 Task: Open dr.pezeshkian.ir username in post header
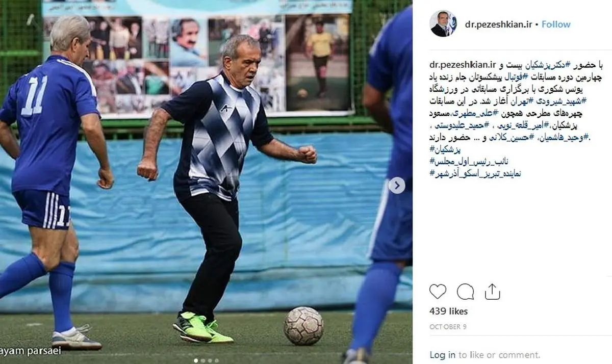[x=497, y=24]
